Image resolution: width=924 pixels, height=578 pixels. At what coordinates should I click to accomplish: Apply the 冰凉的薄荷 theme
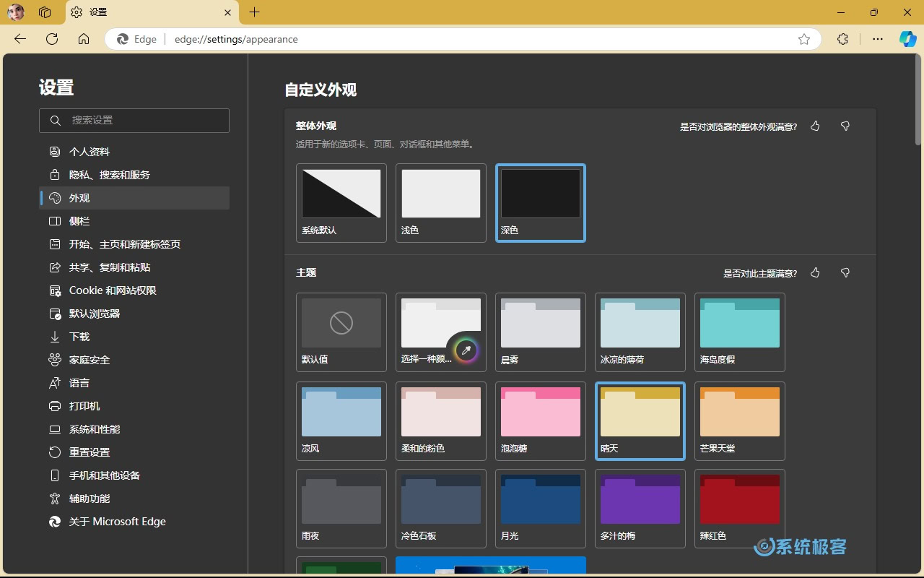tap(640, 332)
